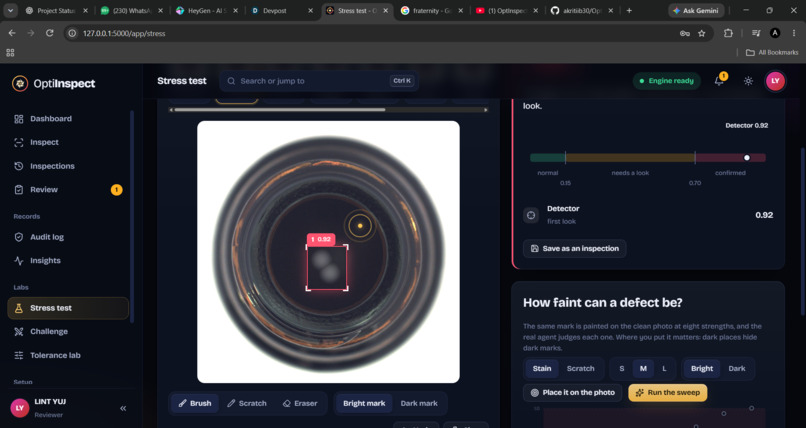Choose size L

coord(664,368)
